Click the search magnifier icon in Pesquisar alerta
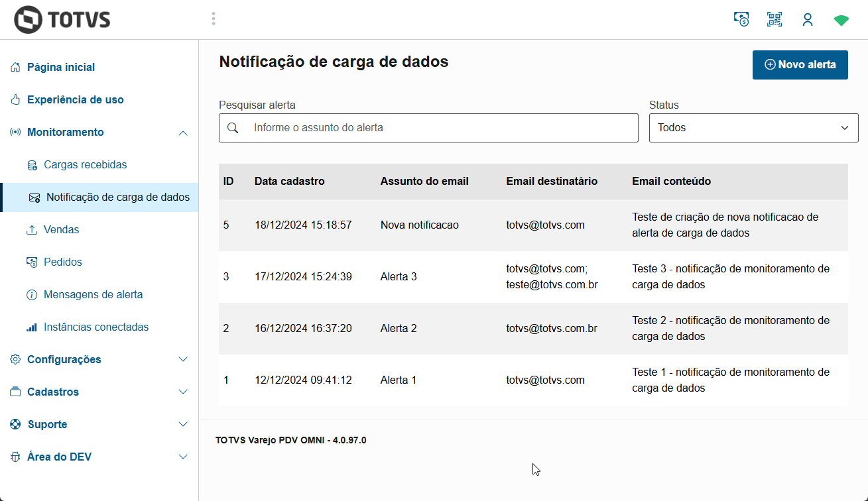This screenshot has height=501, width=868. [233, 127]
